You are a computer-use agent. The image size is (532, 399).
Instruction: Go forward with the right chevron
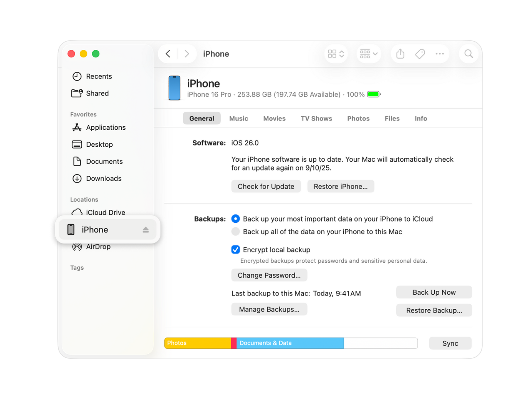[187, 54]
